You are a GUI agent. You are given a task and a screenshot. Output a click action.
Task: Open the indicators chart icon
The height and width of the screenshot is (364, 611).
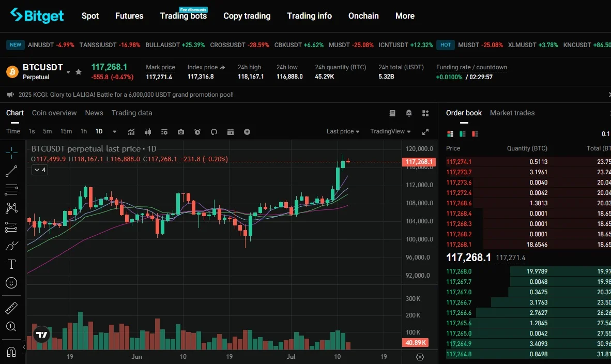click(x=131, y=132)
